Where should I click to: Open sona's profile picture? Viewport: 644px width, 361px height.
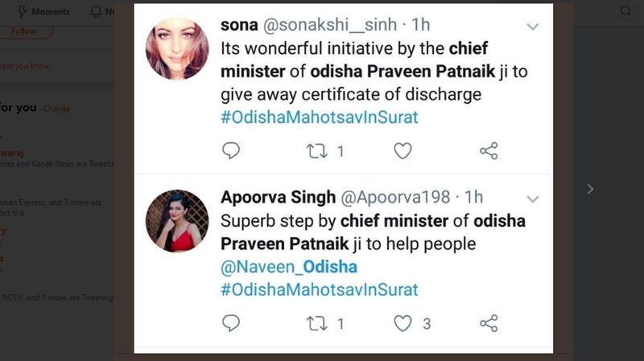coord(177,48)
